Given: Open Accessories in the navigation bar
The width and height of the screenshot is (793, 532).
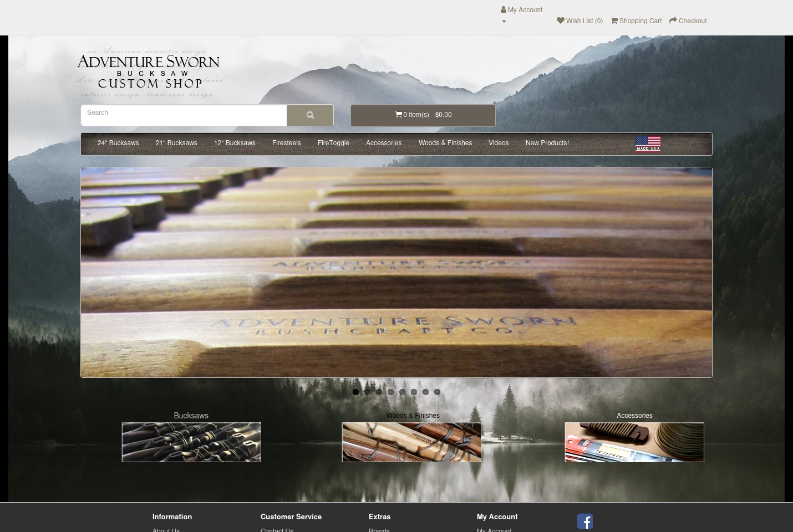Looking at the screenshot, I should (384, 143).
